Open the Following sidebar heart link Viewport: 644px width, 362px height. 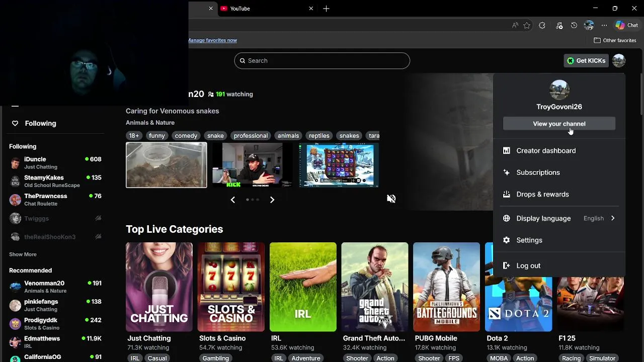(34, 123)
